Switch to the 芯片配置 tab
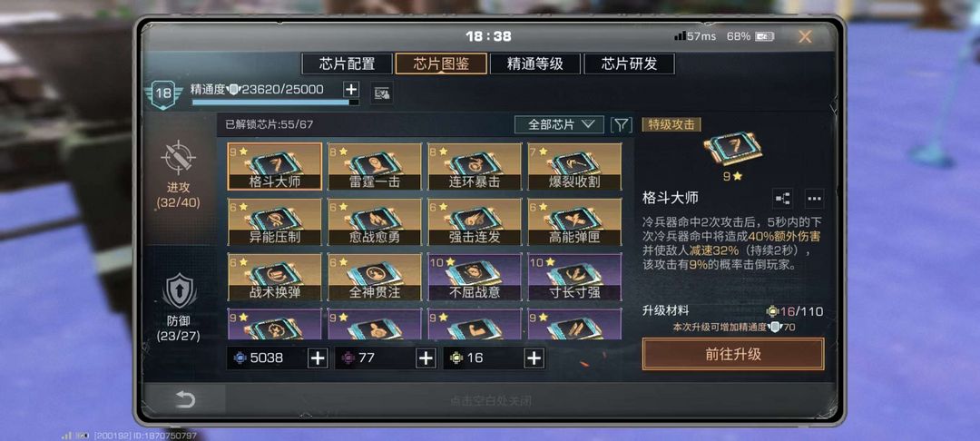 point(347,64)
